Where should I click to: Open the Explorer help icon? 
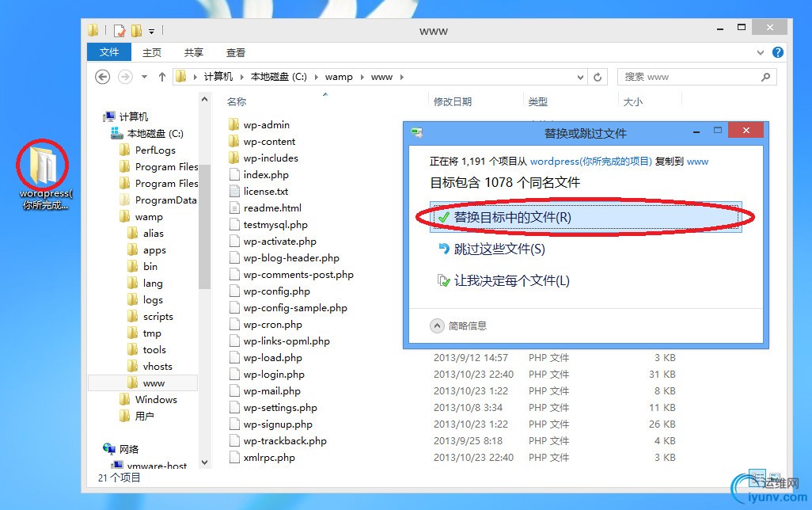(x=778, y=52)
